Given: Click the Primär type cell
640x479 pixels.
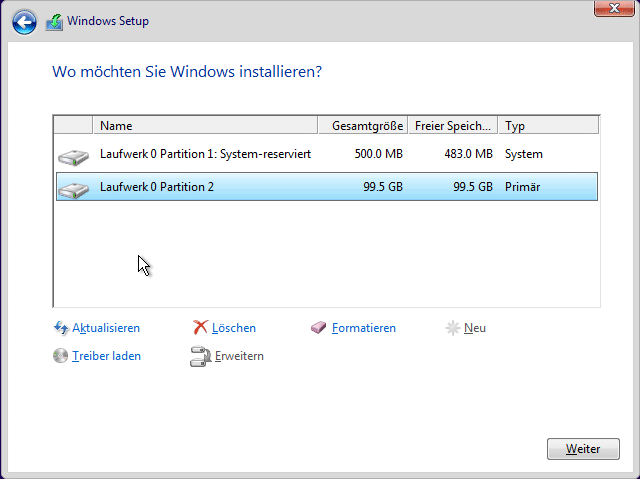Looking at the screenshot, I should click(x=522, y=187).
